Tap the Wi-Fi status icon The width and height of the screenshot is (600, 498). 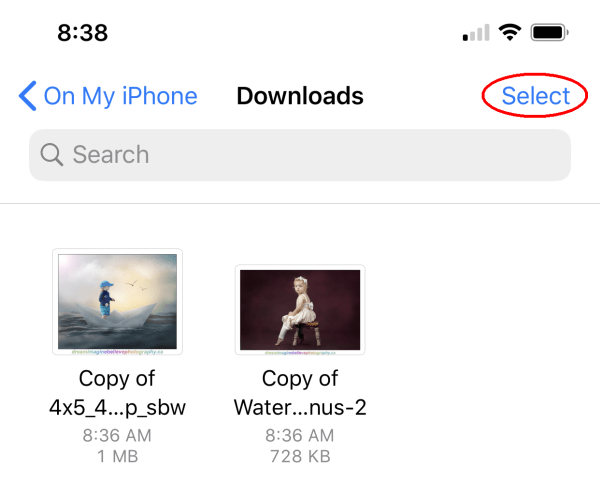(x=510, y=33)
